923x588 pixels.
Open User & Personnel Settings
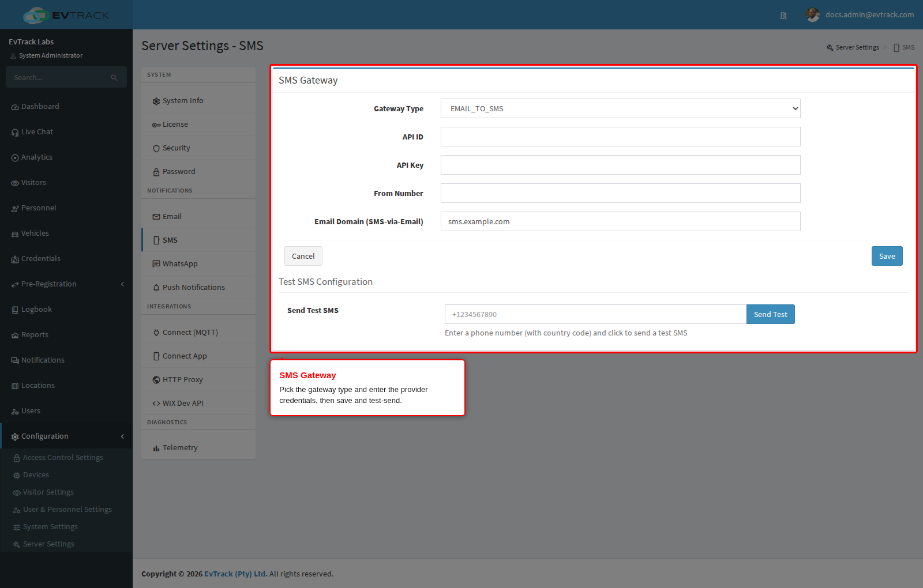(x=66, y=510)
